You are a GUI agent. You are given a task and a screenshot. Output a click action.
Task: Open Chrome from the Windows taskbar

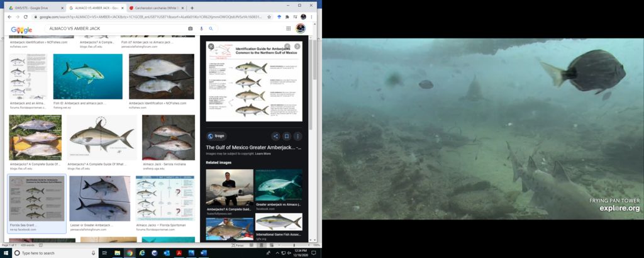[x=130, y=252]
